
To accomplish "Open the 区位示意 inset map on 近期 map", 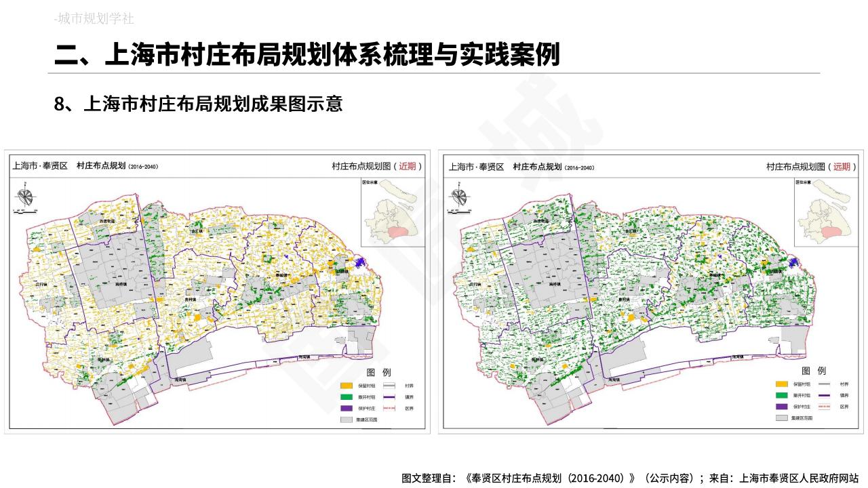I will coord(393,211).
